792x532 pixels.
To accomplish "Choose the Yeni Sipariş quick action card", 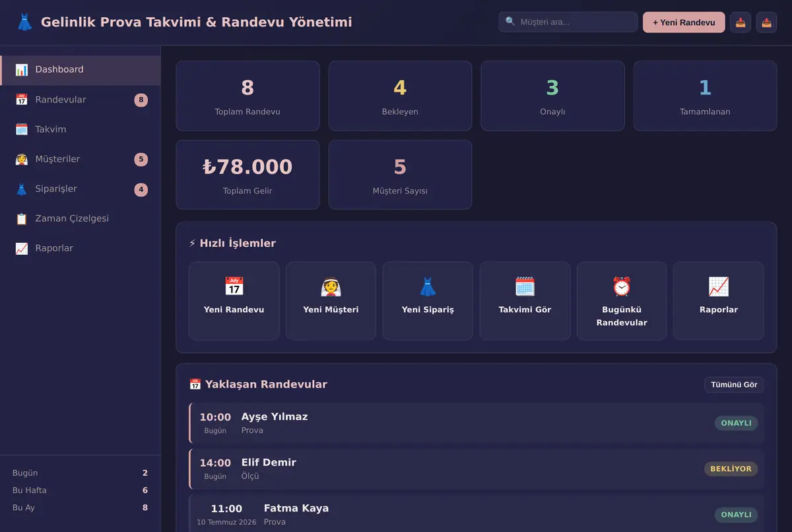I will coord(428,301).
